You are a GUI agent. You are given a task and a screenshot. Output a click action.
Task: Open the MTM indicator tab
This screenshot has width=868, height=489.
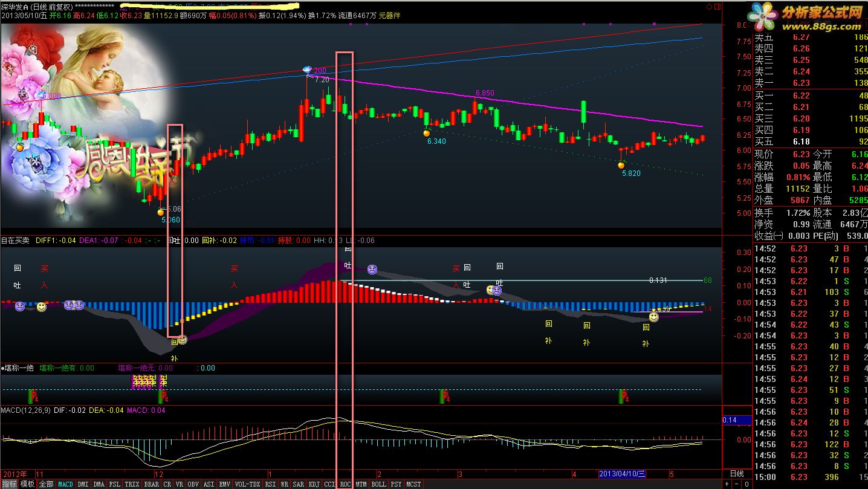point(361,484)
